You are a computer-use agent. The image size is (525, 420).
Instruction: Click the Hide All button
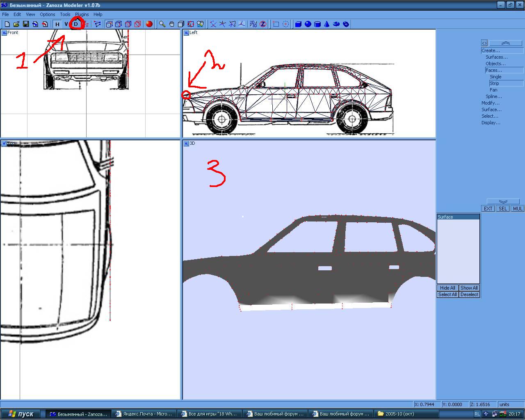[x=447, y=288]
